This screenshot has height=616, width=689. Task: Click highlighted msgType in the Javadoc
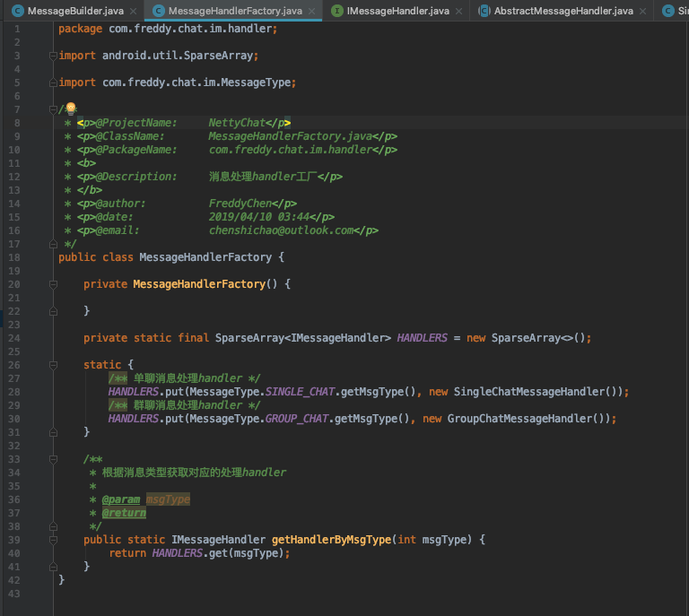pyautogui.click(x=168, y=499)
